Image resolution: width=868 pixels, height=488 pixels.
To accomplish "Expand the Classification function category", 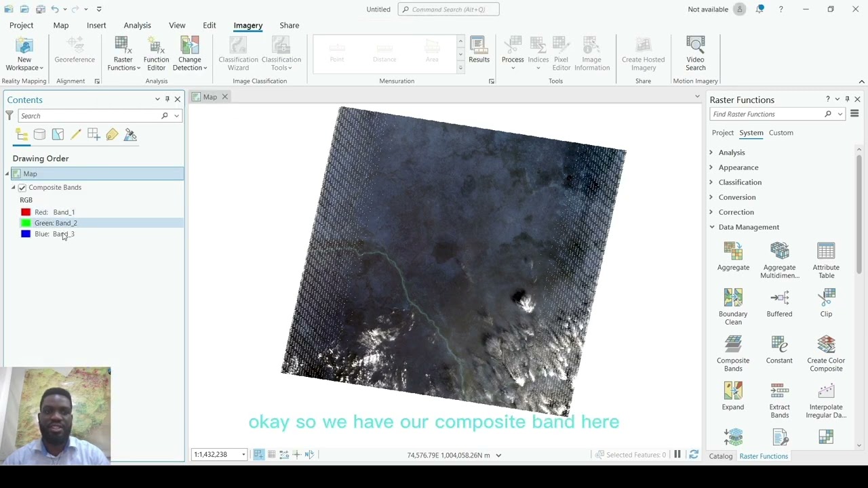I will click(711, 182).
